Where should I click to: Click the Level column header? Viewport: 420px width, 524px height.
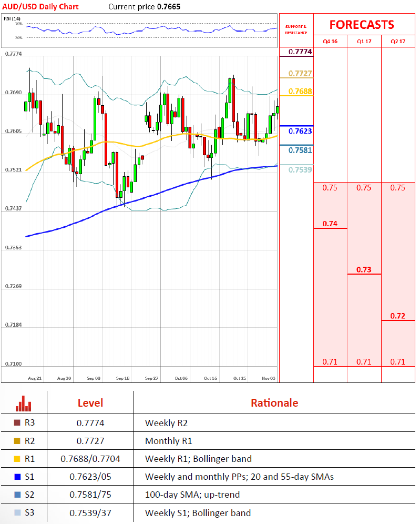(x=90, y=403)
